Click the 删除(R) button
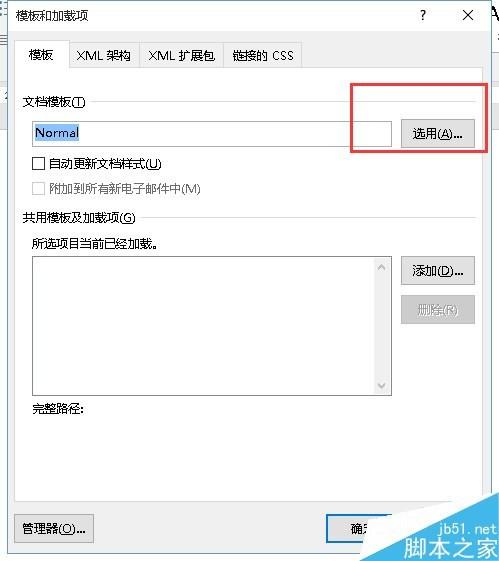This screenshot has height=561, width=499. coord(438,309)
